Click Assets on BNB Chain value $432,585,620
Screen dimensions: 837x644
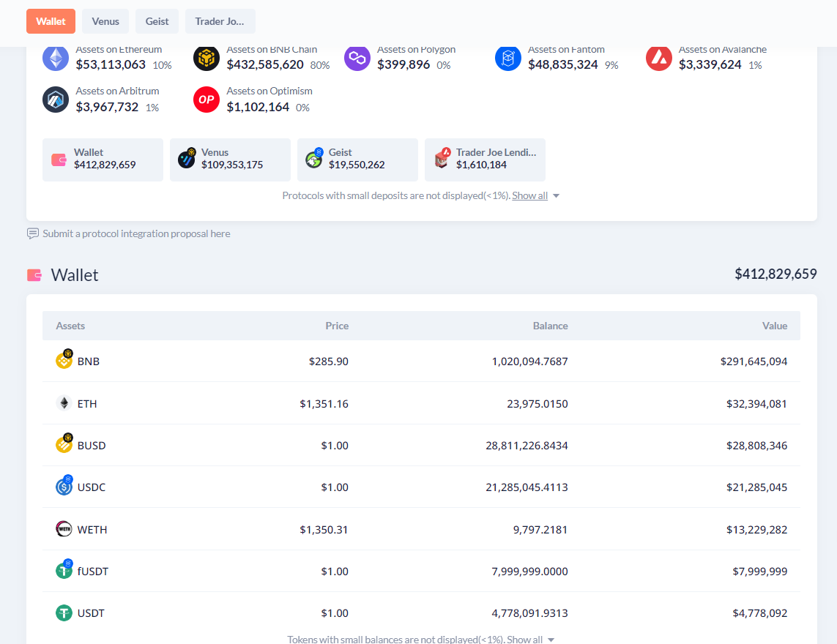tap(265, 65)
